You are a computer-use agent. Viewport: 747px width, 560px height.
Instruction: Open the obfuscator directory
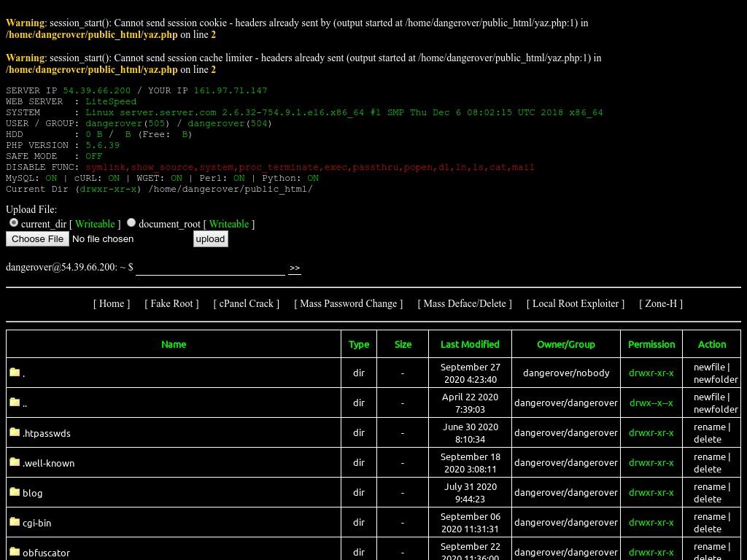click(46, 553)
